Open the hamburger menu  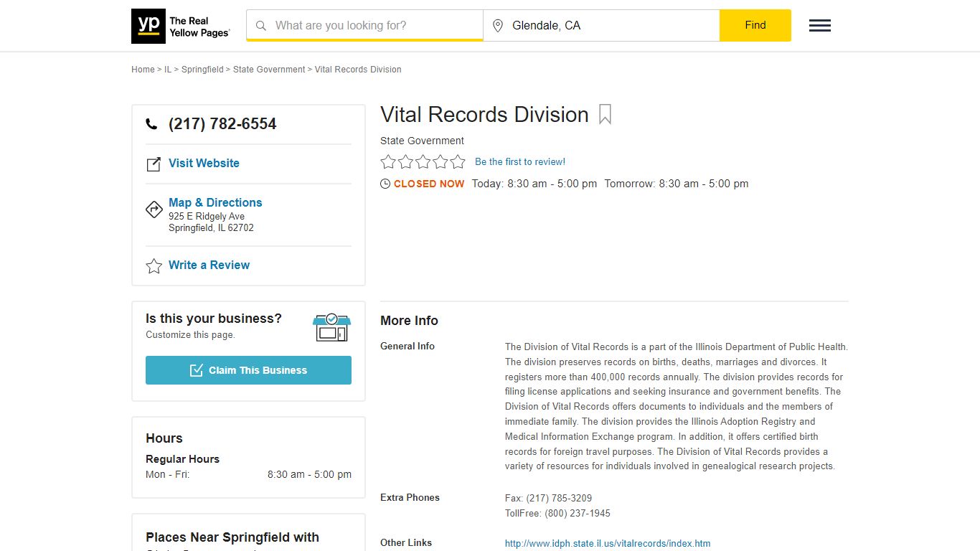[x=820, y=26]
